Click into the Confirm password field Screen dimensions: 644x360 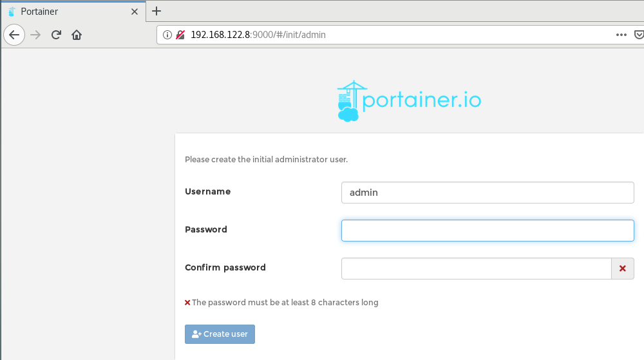tap(477, 269)
